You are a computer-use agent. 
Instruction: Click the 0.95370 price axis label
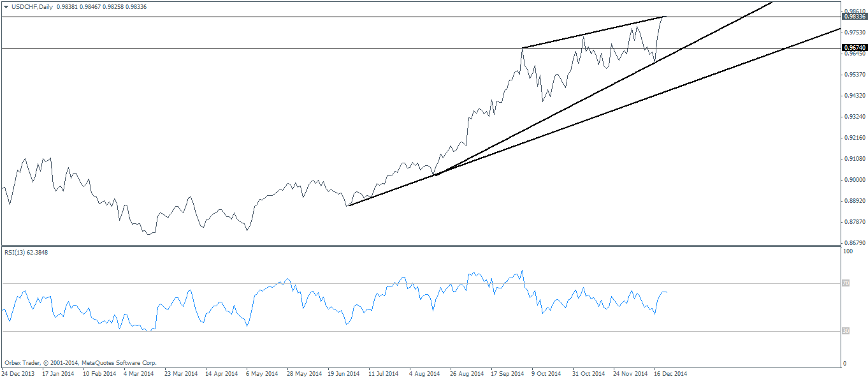855,74
